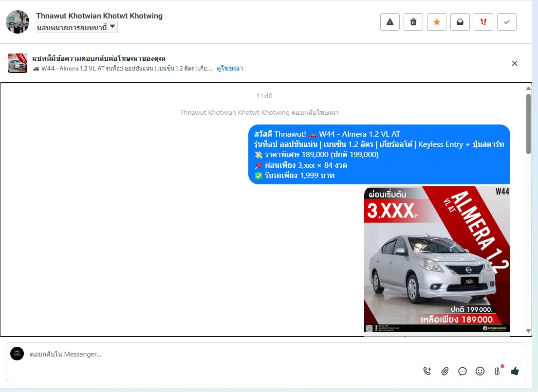Open Thnawut's profile picture
This screenshot has width=538, height=392.
18,22
